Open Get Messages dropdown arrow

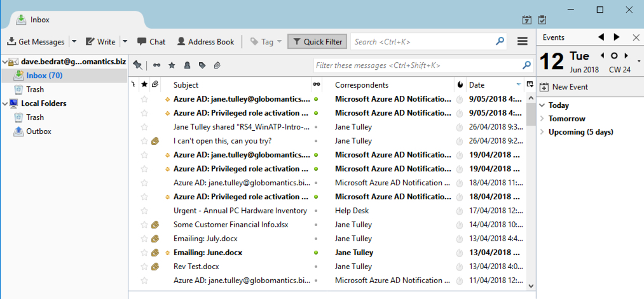click(x=74, y=42)
